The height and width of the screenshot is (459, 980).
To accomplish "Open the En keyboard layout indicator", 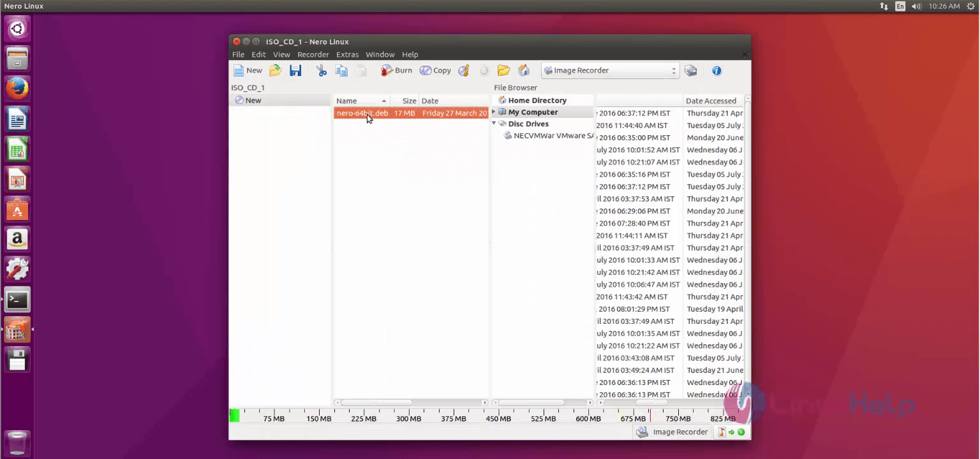I will pyautogui.click(x=900, y=6).
